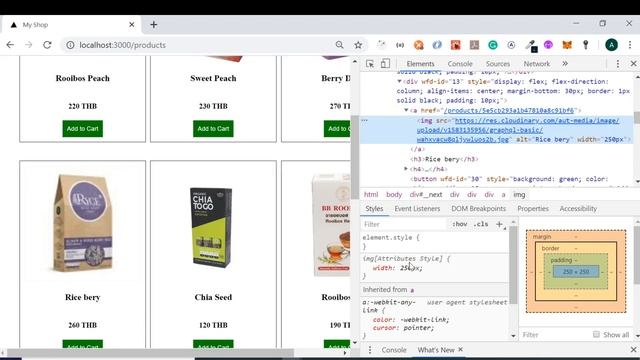
Task: Bookmark this page with the star icon
Action: 358,45
